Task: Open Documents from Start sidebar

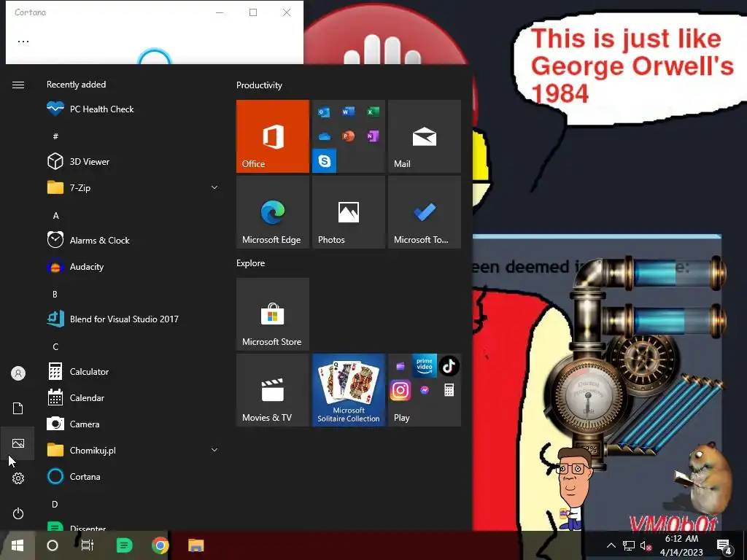Action: [18, 408]
